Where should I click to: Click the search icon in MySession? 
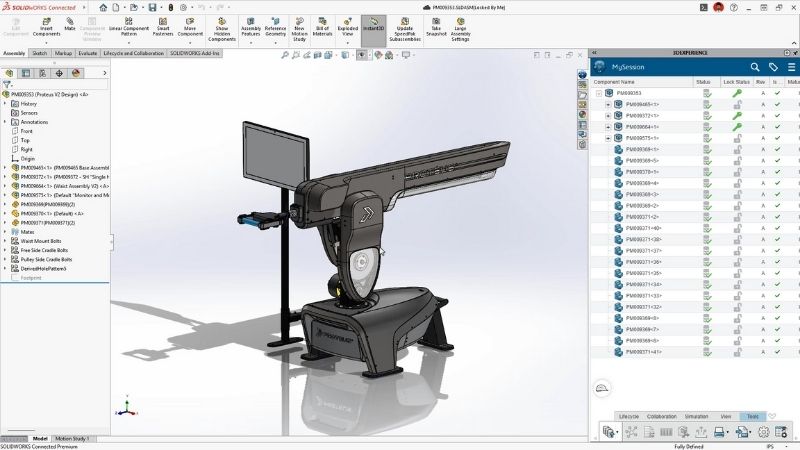pos(756,67)
